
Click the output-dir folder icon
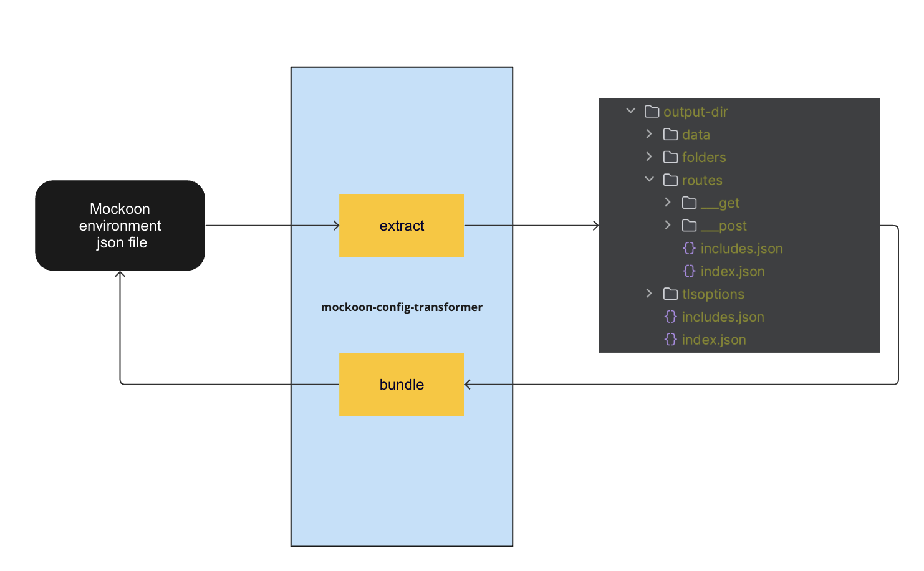click(x=652, y=112)
